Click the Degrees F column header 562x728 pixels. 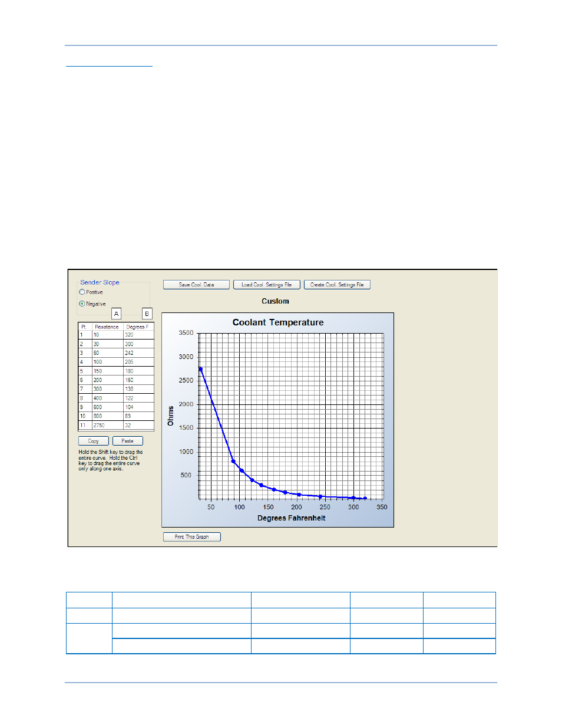click(138, 327)
